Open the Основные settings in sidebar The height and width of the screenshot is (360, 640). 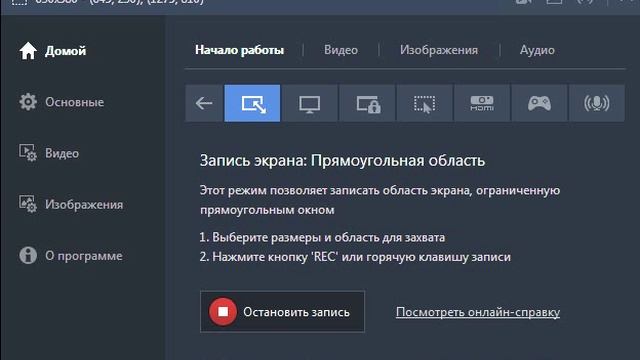click(62, 102)
